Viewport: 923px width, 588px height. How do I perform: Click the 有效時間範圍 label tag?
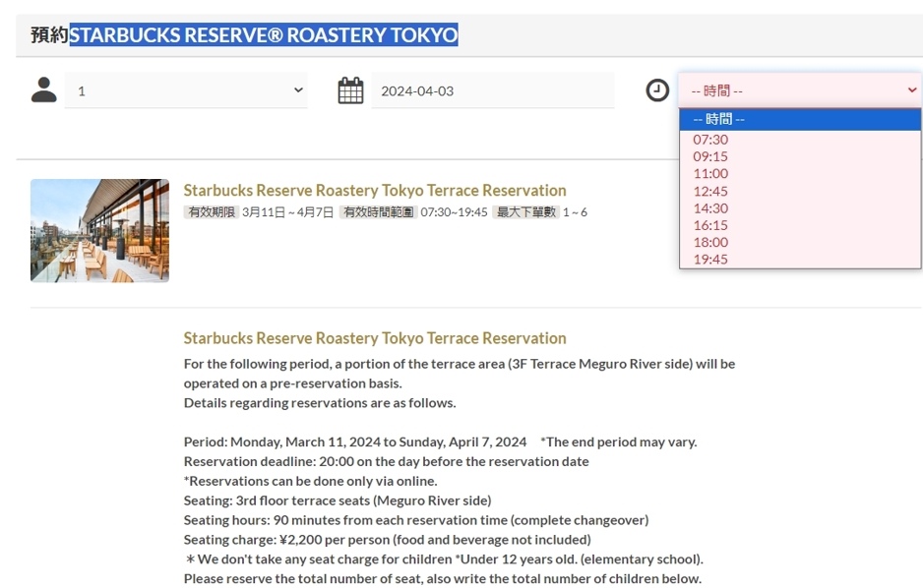pos(379,212)
